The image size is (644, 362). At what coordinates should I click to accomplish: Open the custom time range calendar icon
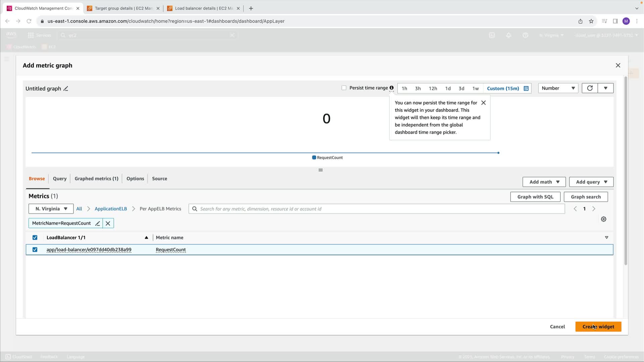(x=526, y=88)
